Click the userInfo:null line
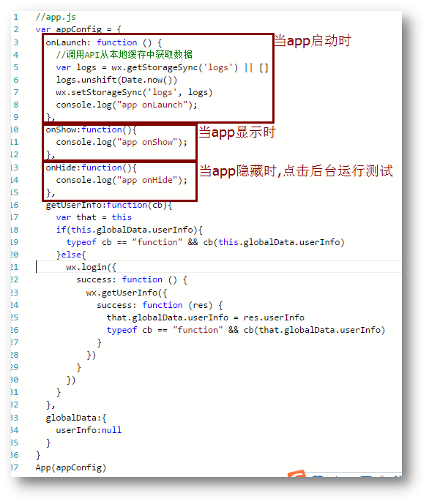This screenshot has width=429, height=504. click(89, 430)
